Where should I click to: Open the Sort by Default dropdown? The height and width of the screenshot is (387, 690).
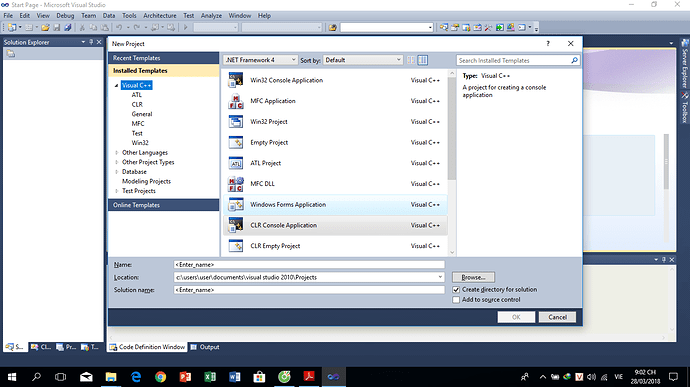pyautogui.click(x=363, y=60)
